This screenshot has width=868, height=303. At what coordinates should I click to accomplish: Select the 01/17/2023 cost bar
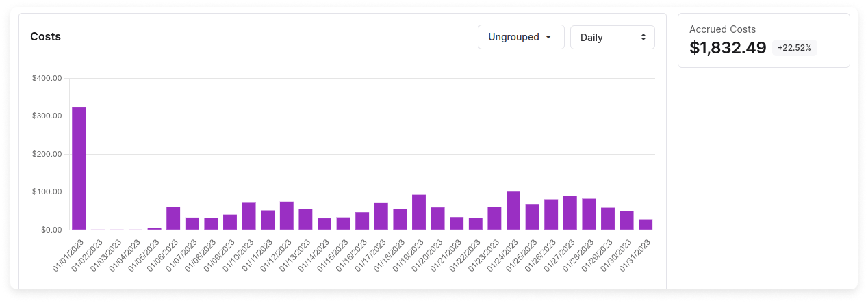[381, 217]
